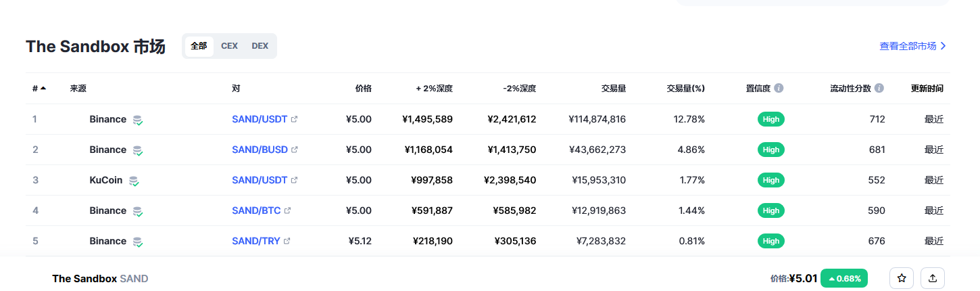The image size is (980, 291).
Task: Open Binance exchange in row 2
Action: 107,150
